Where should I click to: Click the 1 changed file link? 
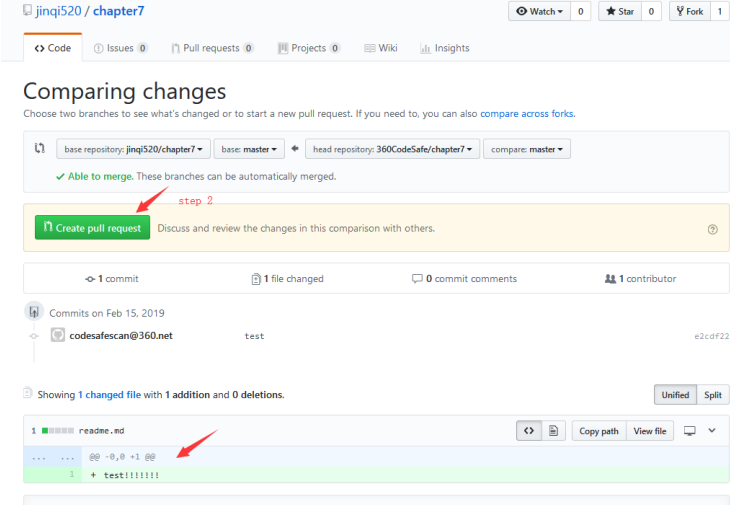coord(109,395)
